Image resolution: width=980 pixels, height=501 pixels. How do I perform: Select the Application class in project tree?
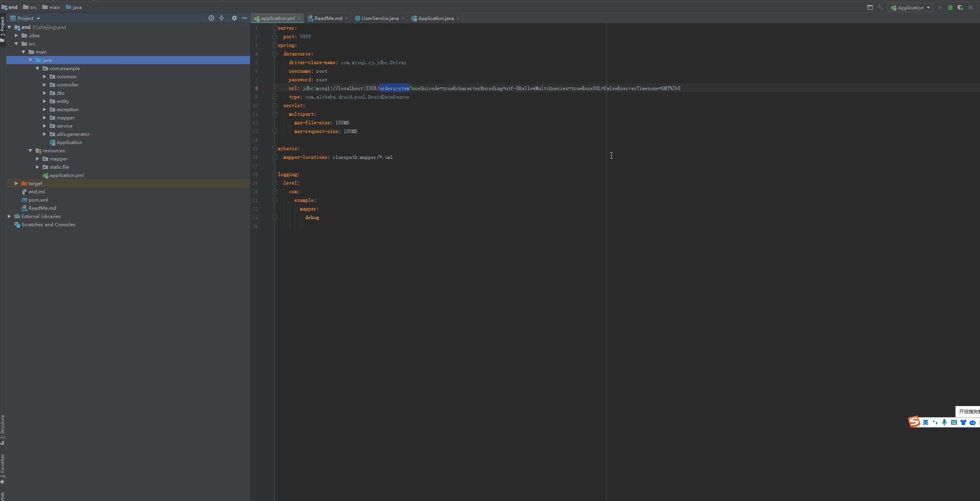click(69, 142)
